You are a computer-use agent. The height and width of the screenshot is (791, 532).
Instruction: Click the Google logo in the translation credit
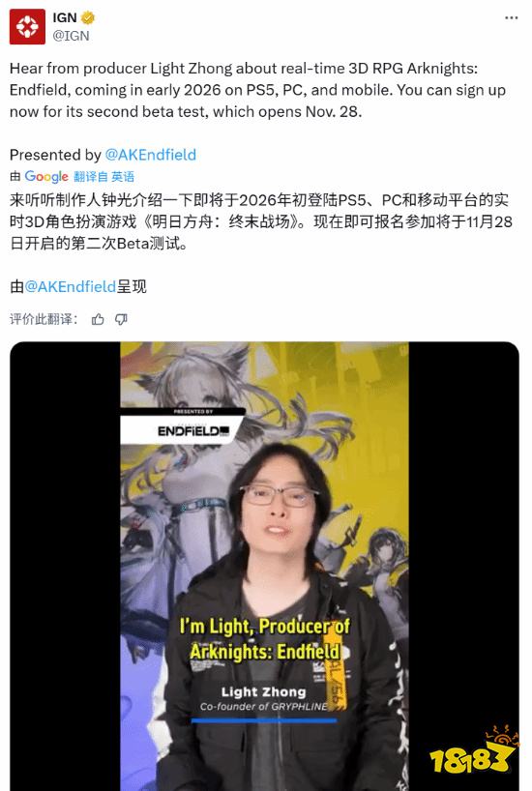[45, 177]
